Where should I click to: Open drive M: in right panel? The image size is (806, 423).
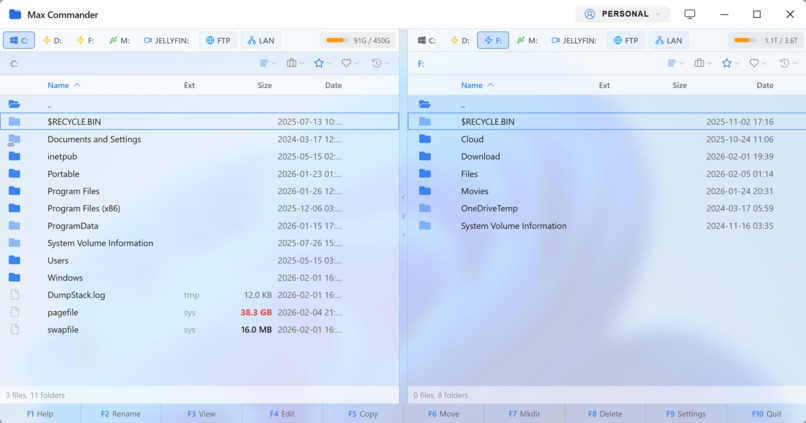(x=527, y=40)
